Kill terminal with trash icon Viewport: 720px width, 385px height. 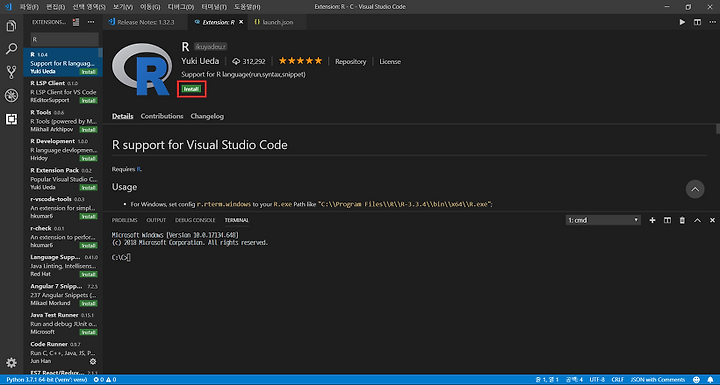[682, 221]
